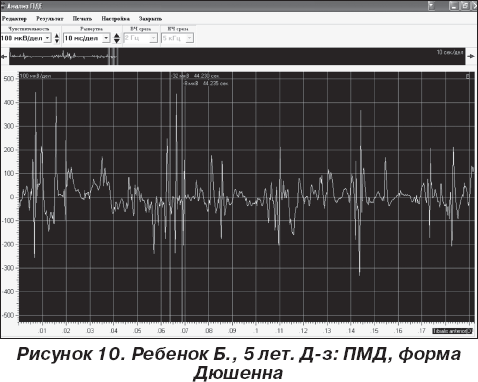Expand the sensitivity 100 мкВ/дел dropdown
478x382 pixels.
click(47, 38)
